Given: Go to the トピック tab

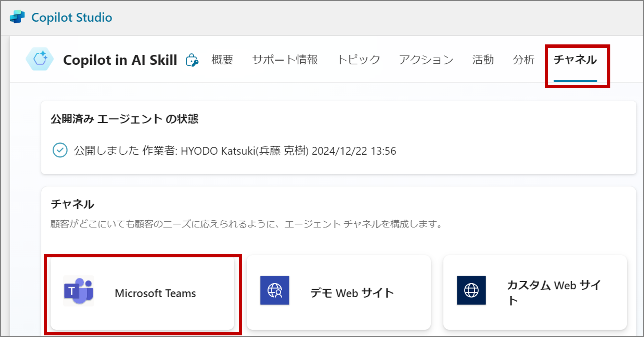Looking at the screenshot, I should [x=358, y=60].
